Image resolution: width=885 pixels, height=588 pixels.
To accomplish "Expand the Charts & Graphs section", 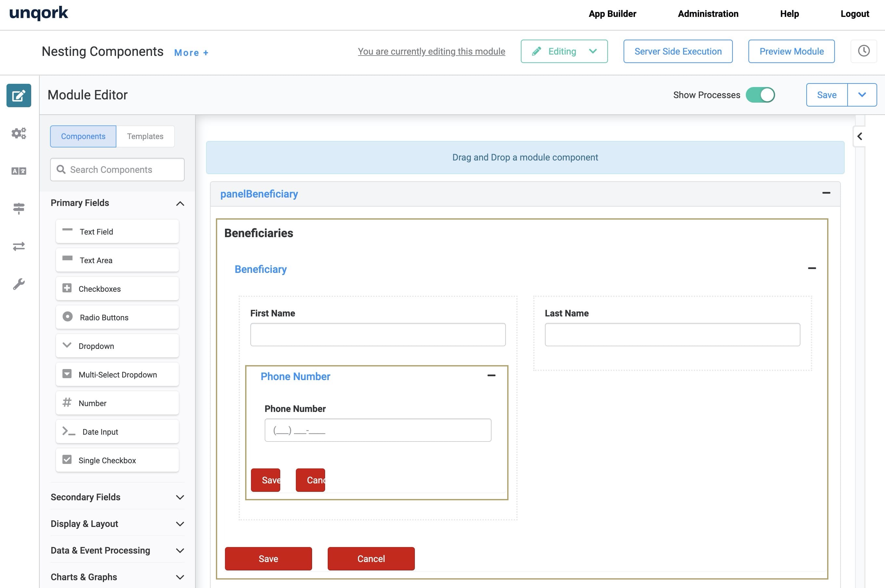I will pyautogui.click(x=180, y=577).
